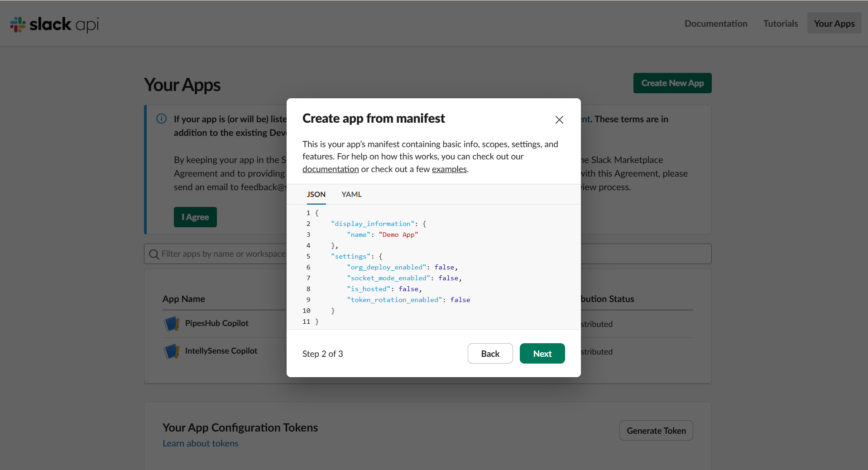The width and height of the screenshot is (868, 470).
Task: Click the "display_information" key in manifest
Action: tap(373, 224)
